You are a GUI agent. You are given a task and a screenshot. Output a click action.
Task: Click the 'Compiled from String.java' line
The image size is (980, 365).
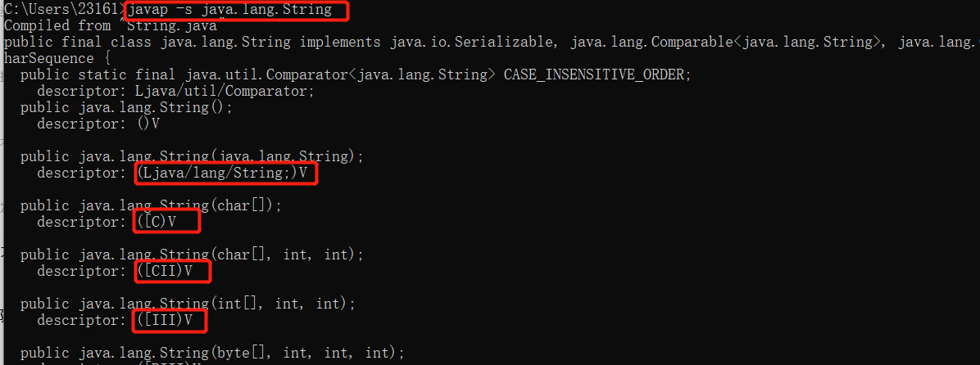tap(110, 26)
